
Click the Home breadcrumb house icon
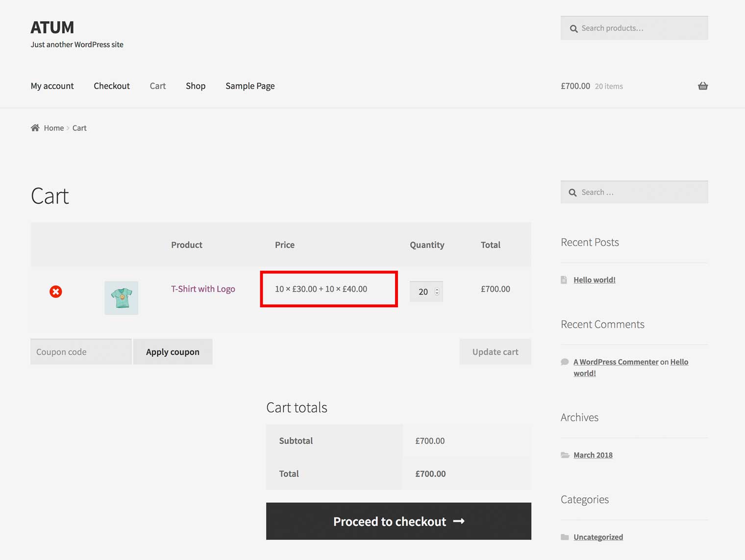click(35, 128)
